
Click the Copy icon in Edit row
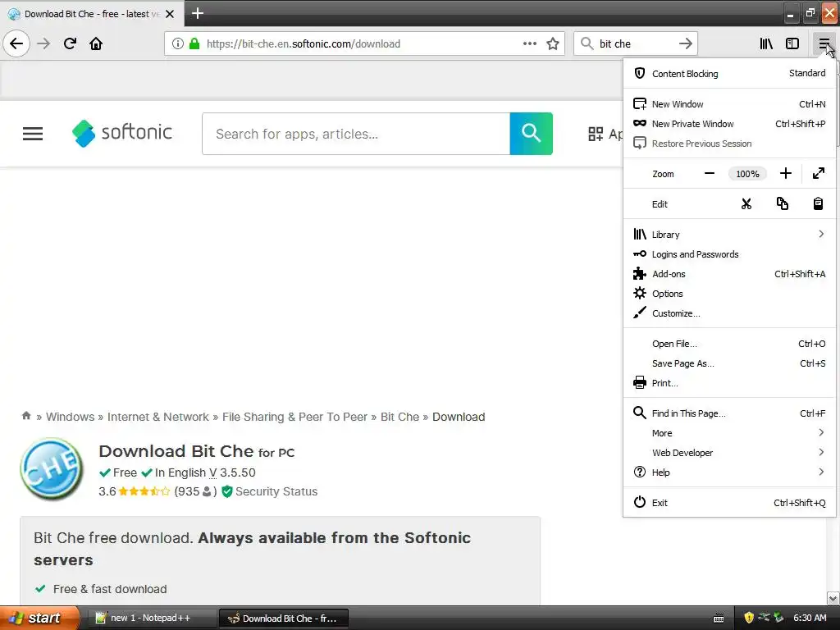click(782, 204)
